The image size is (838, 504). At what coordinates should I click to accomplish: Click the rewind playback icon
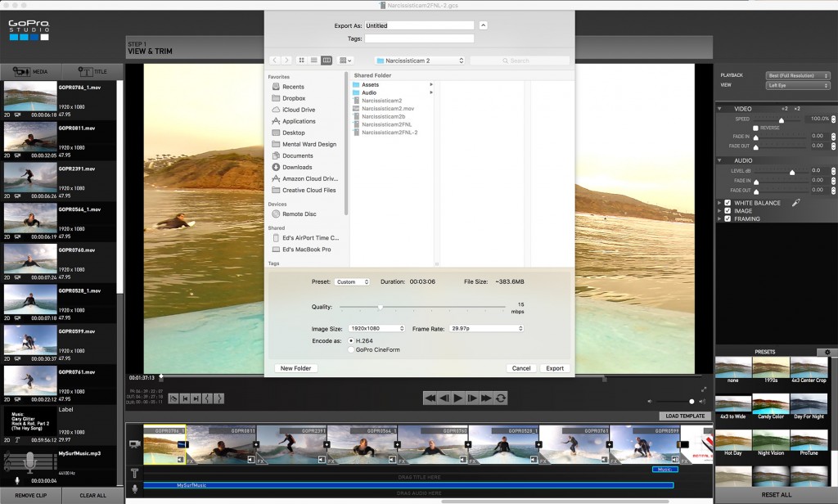click(x=430, y=398)
